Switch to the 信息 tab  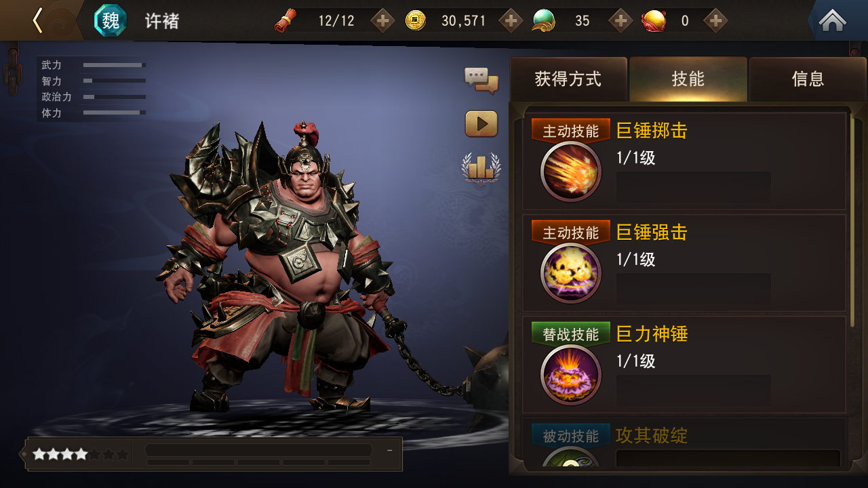(x=808, y=79)
